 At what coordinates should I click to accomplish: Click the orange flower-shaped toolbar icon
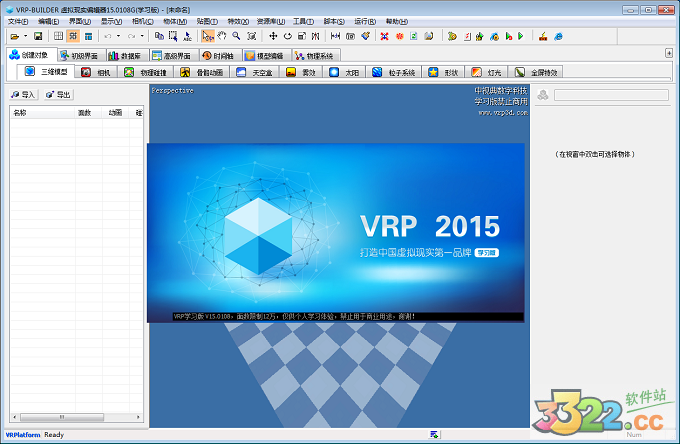point(399,36)
